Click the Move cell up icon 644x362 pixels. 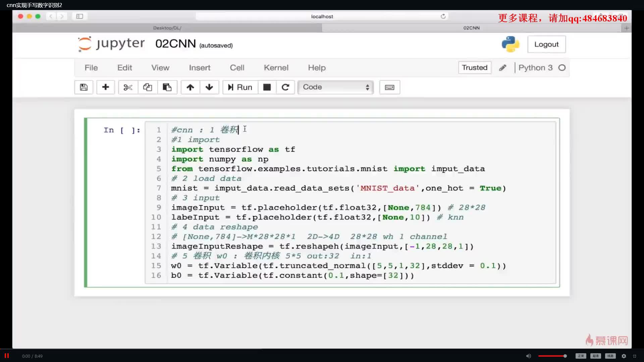(x=190, y=86)
